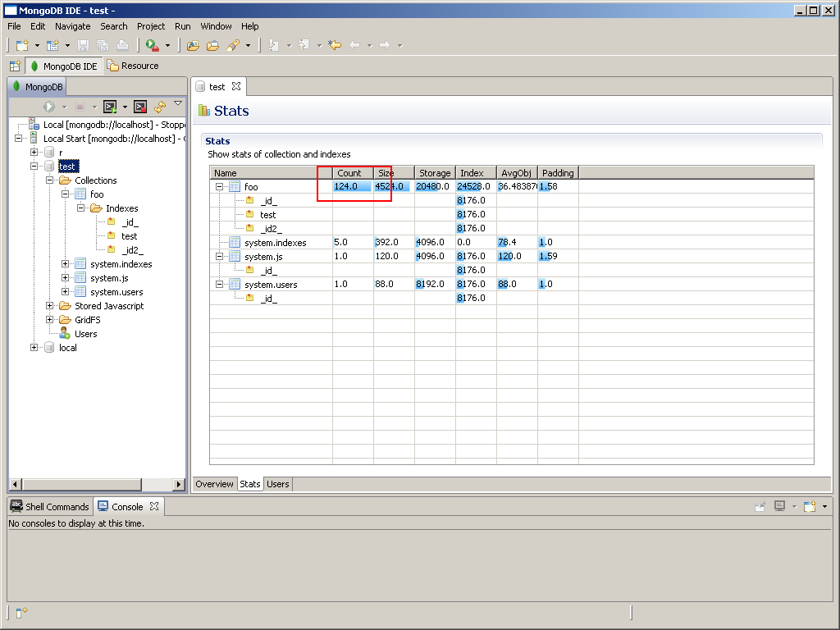Sort by the Storage column header

tap(435, 172)
